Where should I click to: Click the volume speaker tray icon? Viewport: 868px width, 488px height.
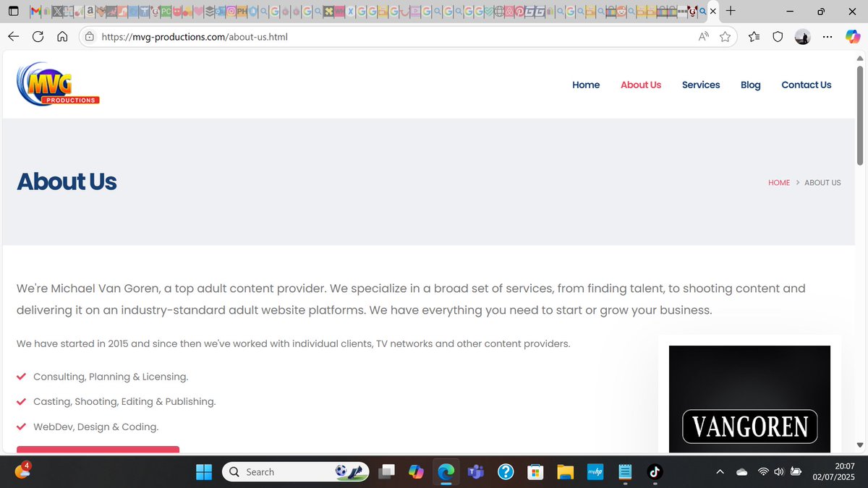tap(779, 472)
